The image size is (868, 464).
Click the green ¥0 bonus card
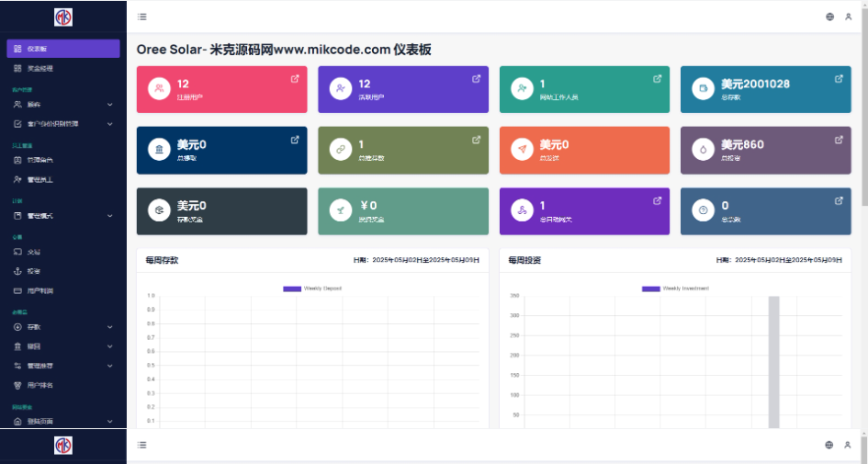tap(403, 211)
